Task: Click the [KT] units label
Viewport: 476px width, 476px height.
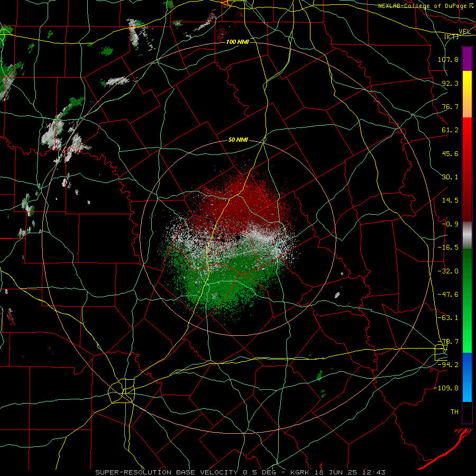Action: tap(451, 36)
